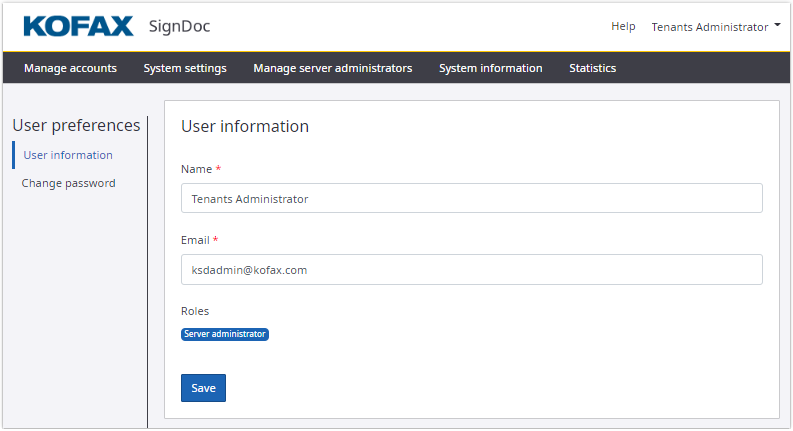Focus the Email input field

471,269
